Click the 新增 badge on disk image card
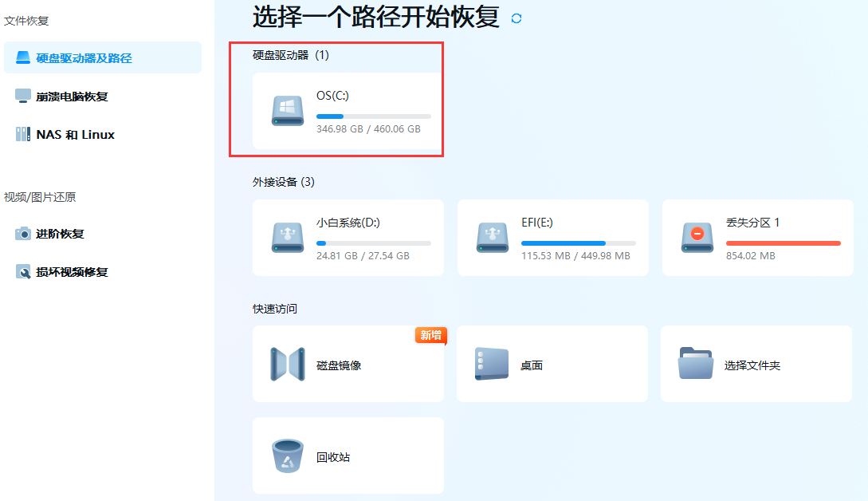The height and width of the screenshot is (501, 868). coord(430,335)
